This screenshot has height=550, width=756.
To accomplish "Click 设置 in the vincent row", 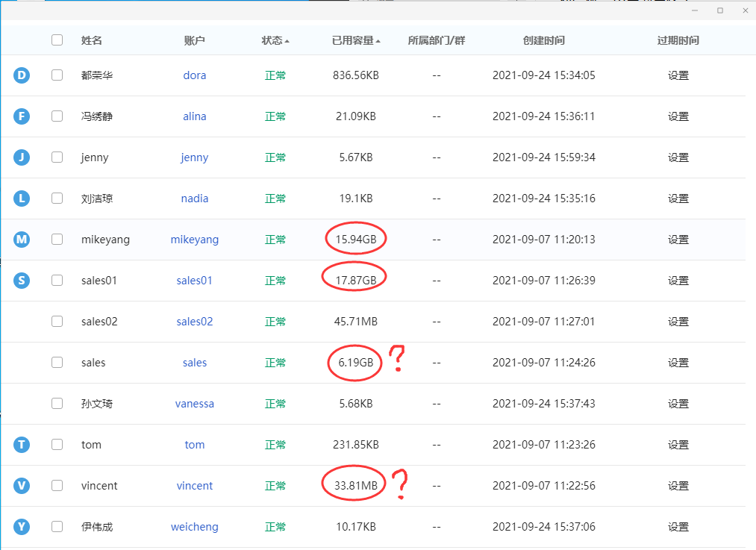I will click(x=678, y=486).
